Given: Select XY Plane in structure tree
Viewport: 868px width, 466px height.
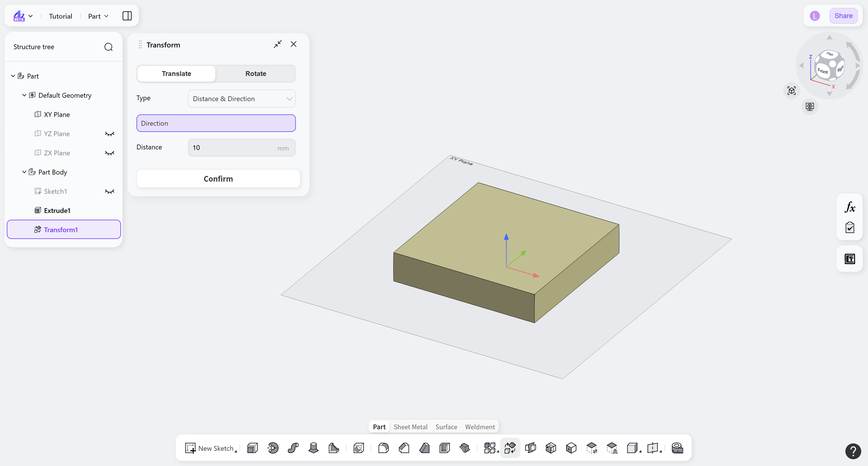Looking at the screenshot, I should point(57,114).
